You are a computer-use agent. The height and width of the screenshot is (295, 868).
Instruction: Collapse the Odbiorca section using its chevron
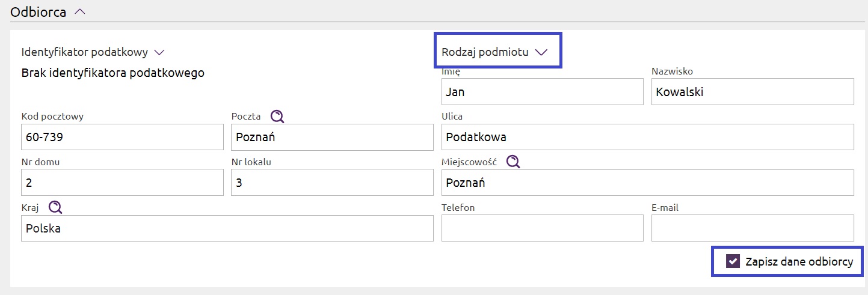[79, 12]
